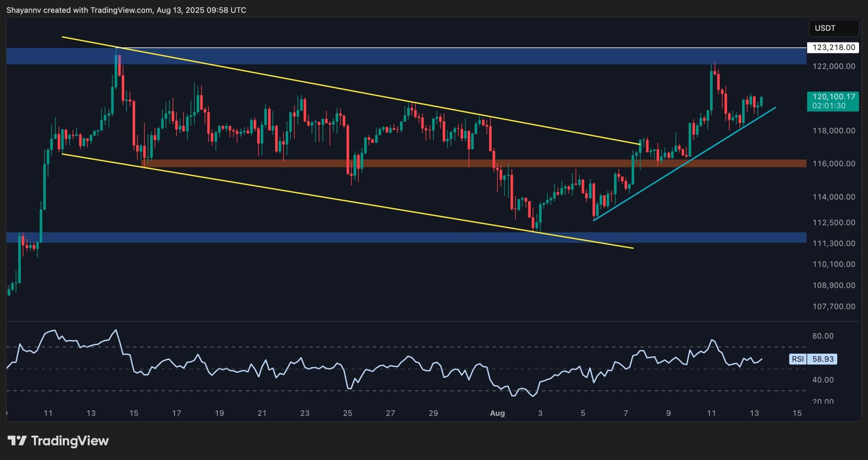This screenshot has height=460, width=868.
Task: Click the 80.00 RSI scale label
Action: (x=823, y=336)
